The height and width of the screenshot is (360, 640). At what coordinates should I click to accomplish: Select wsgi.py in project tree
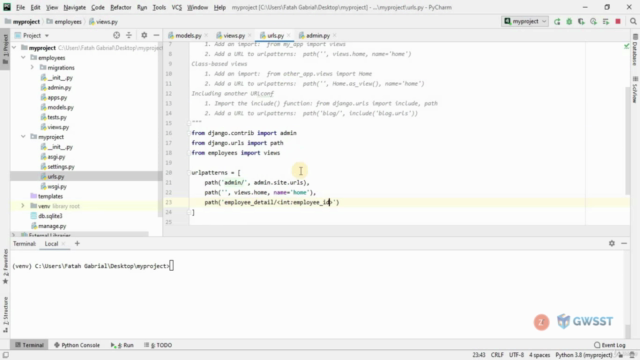point(57,186)
